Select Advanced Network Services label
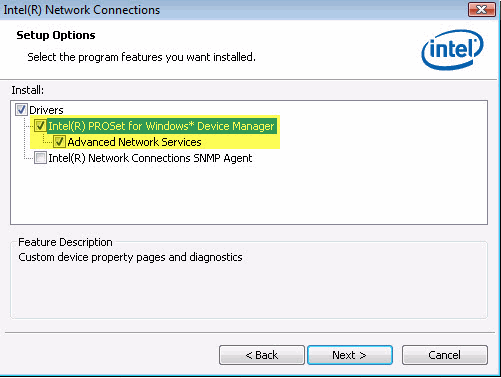 click(x=134, y=142)
